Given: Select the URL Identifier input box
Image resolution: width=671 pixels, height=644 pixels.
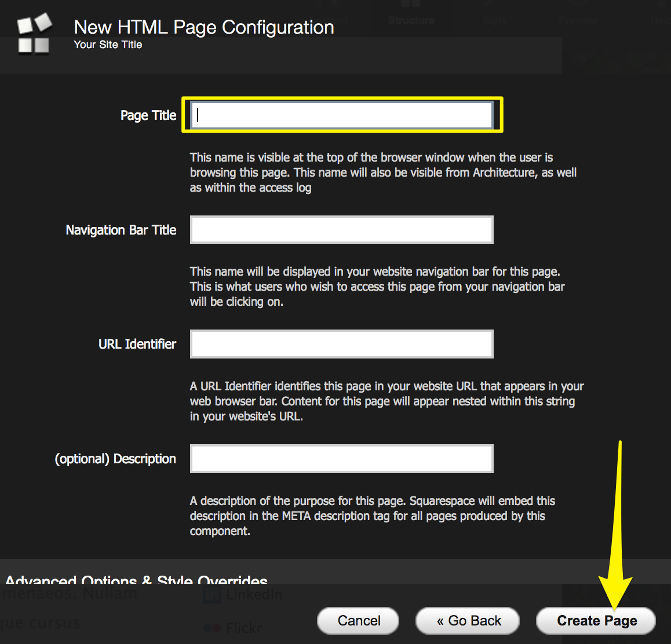Looking at the screenshot, I should (342, 344).
